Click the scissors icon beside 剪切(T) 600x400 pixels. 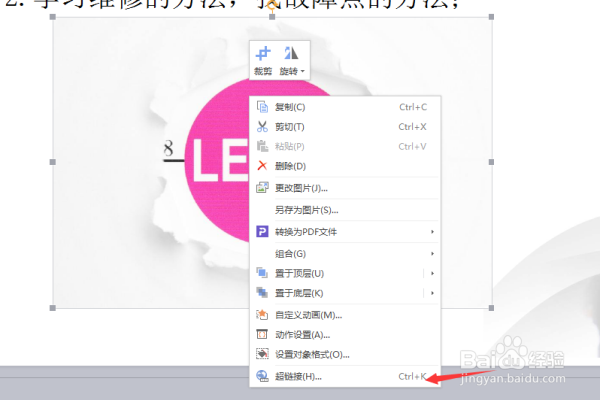click(x=262, y=127)
